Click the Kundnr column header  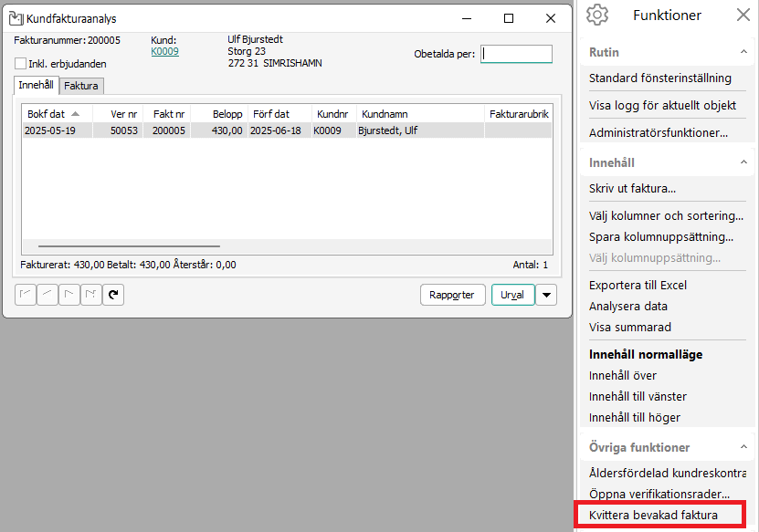tap(334, 114)
